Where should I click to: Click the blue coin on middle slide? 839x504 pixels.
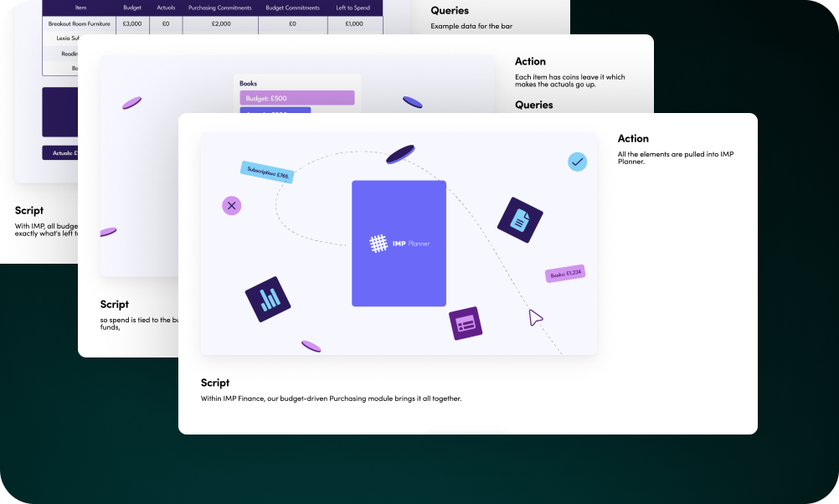click(x=413, y=101)
